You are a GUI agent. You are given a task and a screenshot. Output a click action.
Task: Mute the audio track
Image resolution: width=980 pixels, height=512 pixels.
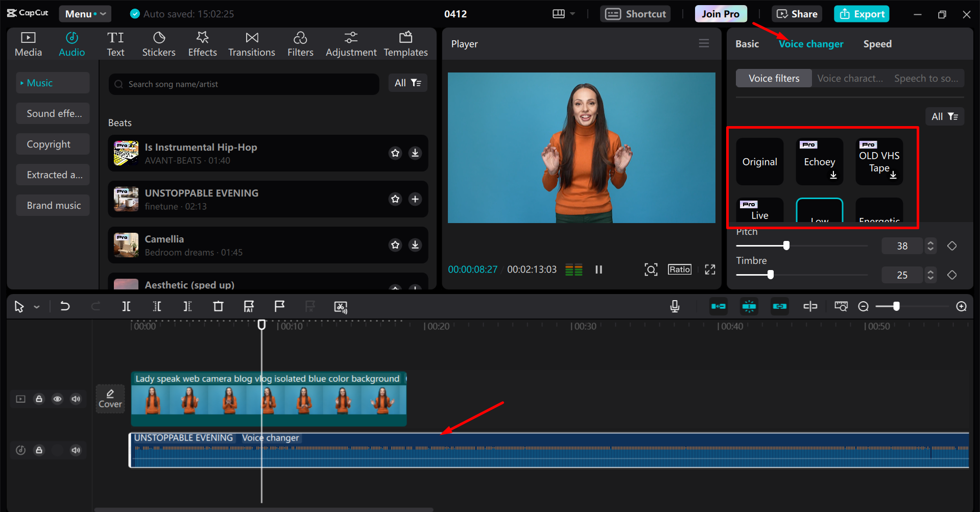[x=76, y=450]
